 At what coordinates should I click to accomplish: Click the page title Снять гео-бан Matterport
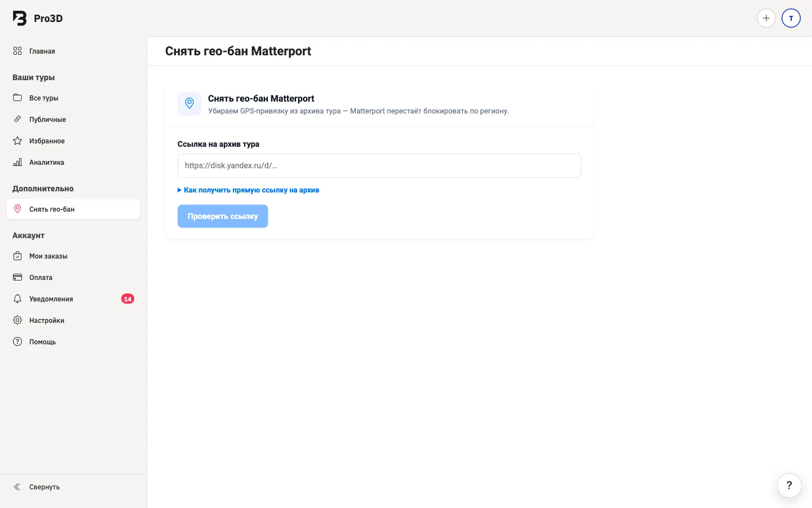[x=238, y=51]
